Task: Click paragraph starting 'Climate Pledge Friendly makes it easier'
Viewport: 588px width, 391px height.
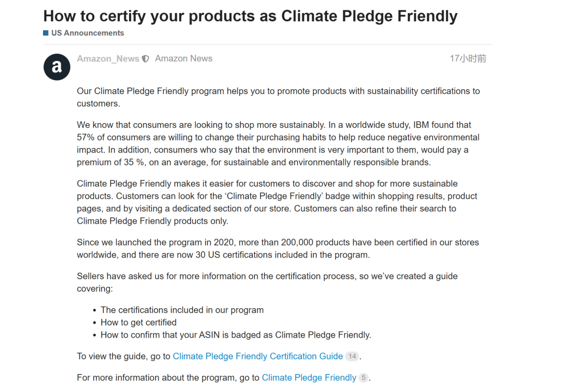Action: pos(277,202)
